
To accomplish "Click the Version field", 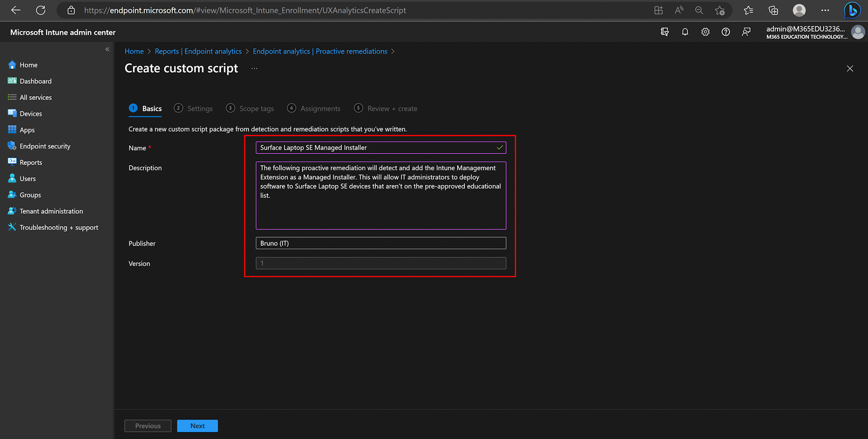I will point(381,263).
